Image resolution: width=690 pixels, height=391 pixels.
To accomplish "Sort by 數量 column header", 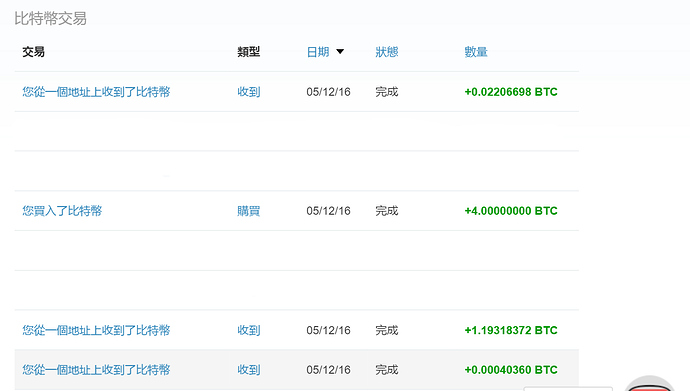I will pyautogui.click(x=476, y=52).
